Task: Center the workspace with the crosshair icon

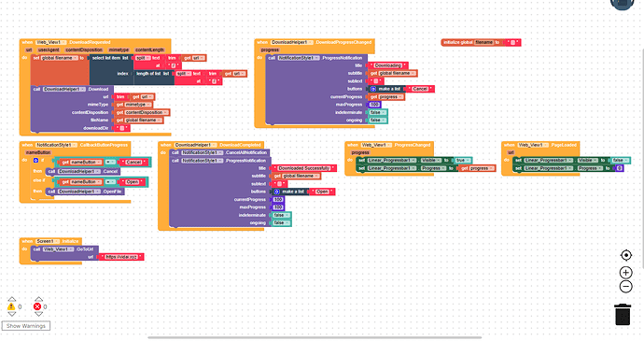Action: [x=625, y=255]
